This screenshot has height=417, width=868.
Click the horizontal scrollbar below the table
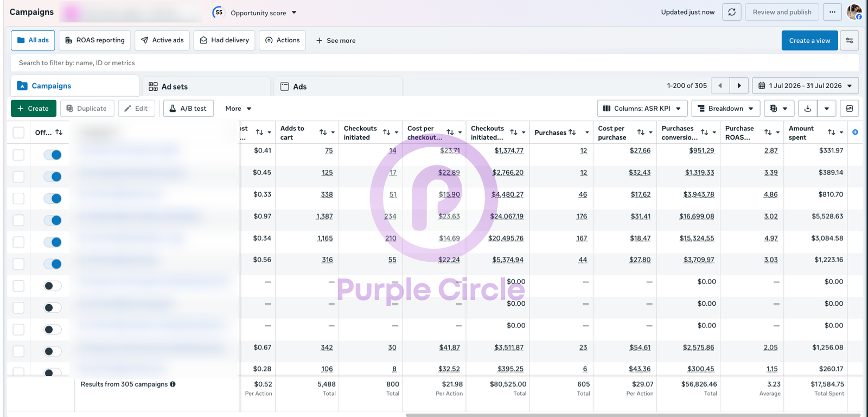[x=633, y=415]
